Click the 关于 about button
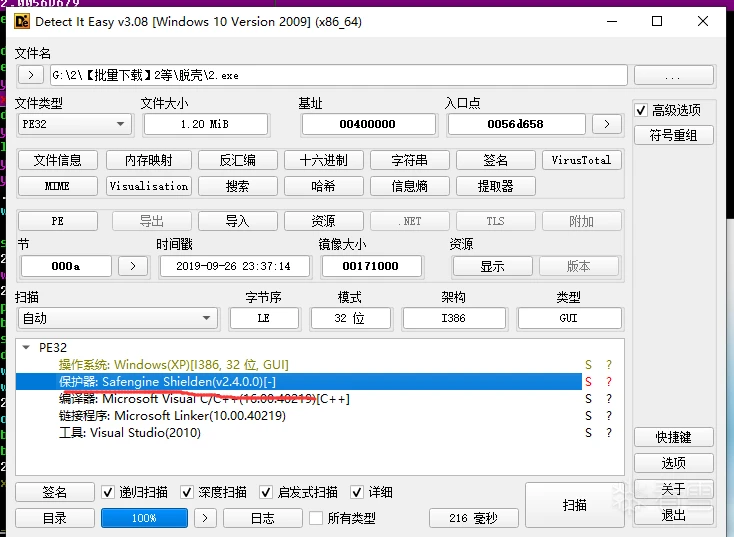This screenshot has height=537, width=734. point(674,489)
